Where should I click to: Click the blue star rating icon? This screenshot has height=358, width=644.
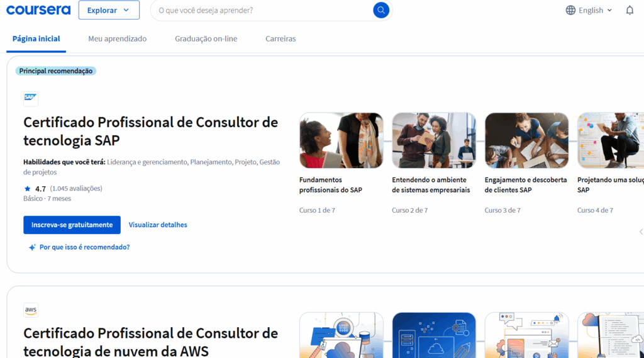28,189
